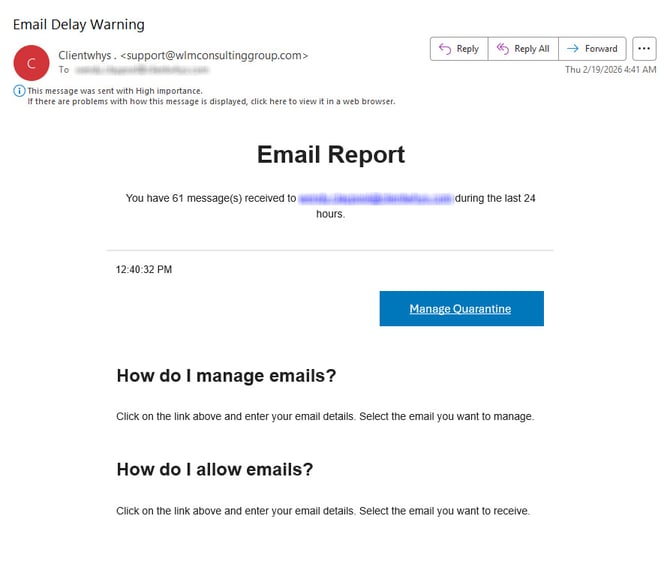670x570 pixels.
Task: Open the Manage Quarantine link
Action: coord(461,309)
